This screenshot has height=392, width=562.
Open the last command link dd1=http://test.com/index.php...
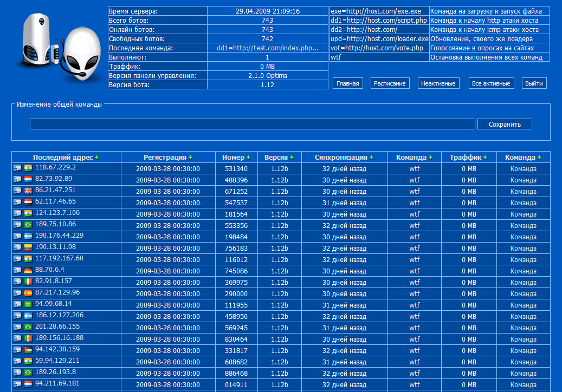click(x=267, y=48)
